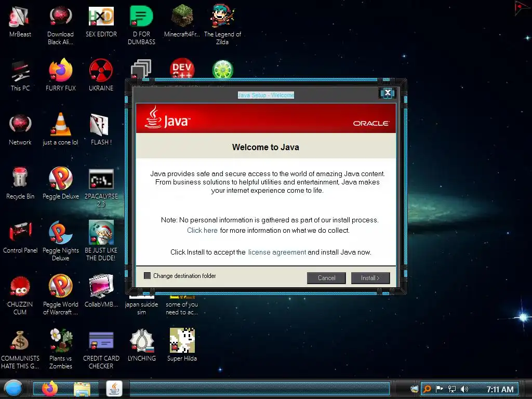Open the Network desktop icon
The height and width of the screenshot is (399, 532).
pyautogui.click(x=20, y=129)
